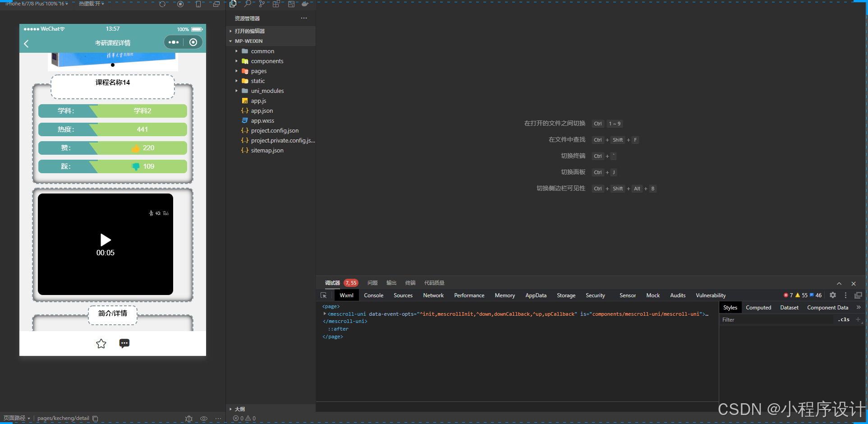This screenshot has width=868, height=424.
Task: Click the copy page path icon
Action: (x=95, y=419)
